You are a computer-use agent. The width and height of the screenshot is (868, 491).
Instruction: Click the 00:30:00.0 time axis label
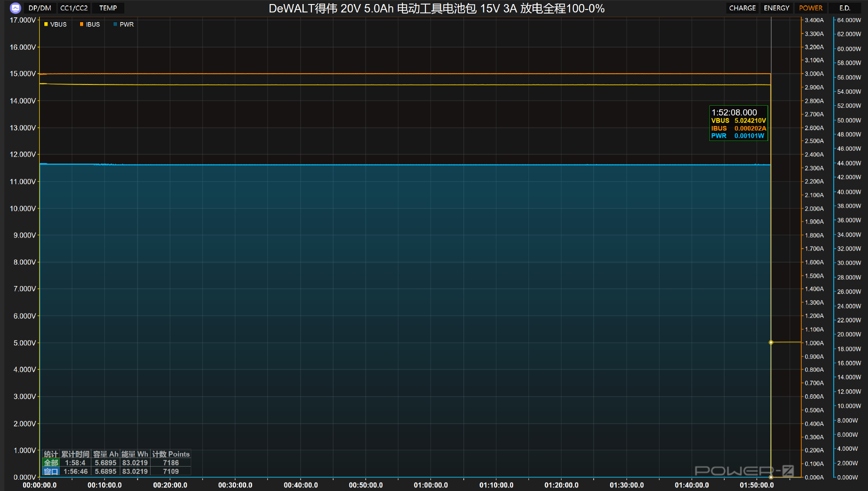[235, 485]
